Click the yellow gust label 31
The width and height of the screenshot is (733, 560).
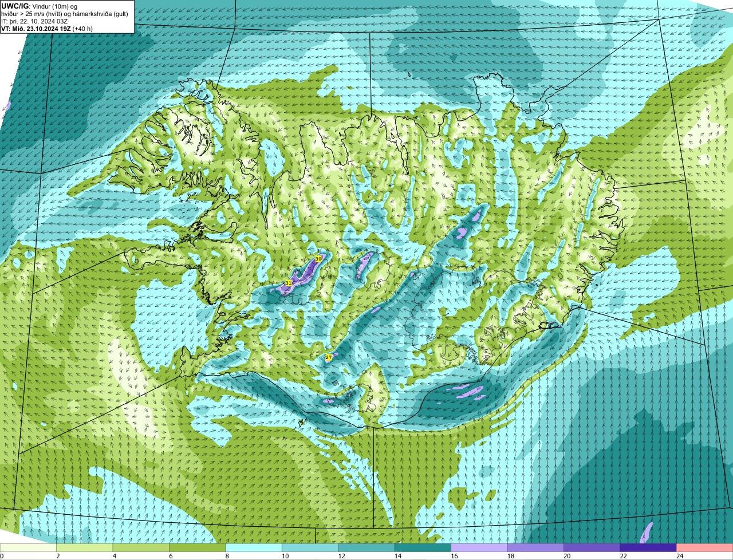tap(289, 283)
